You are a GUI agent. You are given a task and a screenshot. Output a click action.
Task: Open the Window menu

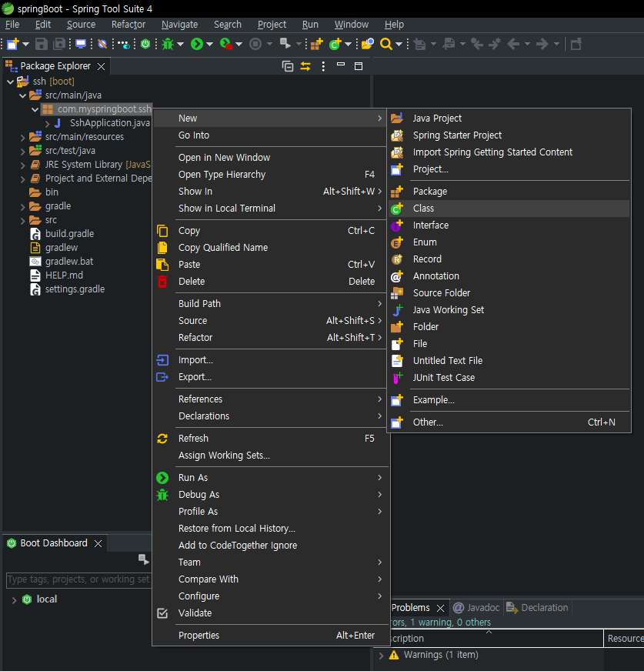pos(352,25)
